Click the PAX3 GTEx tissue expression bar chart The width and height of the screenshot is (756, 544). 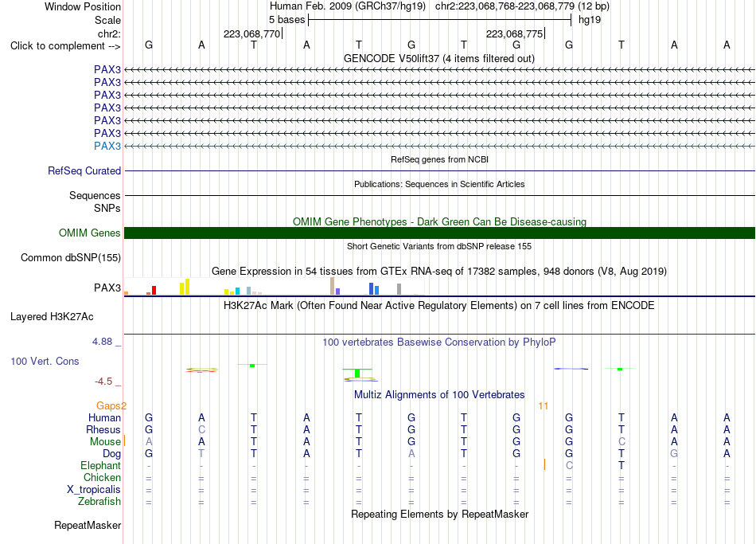pyautogui.click(x=274, y=286)
